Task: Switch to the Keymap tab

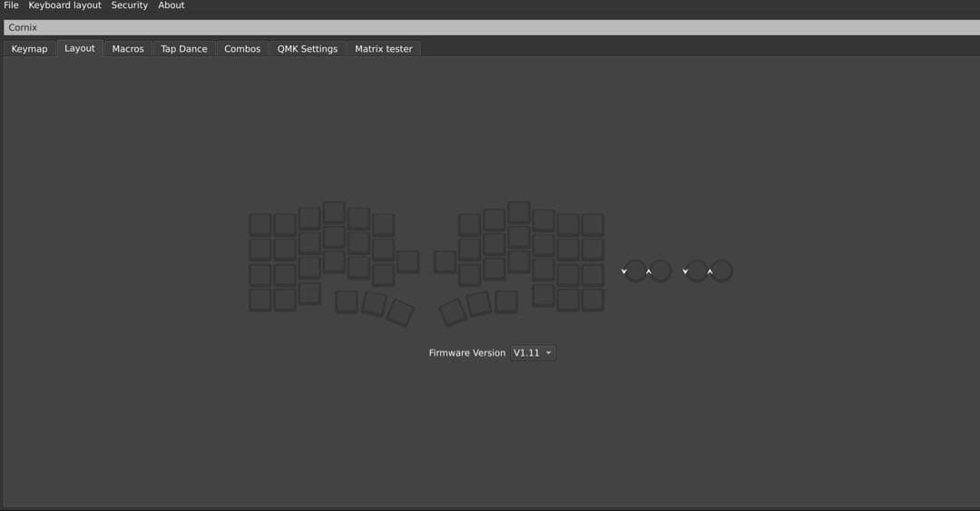Action: pyautogui.click(x=29, y=49)
